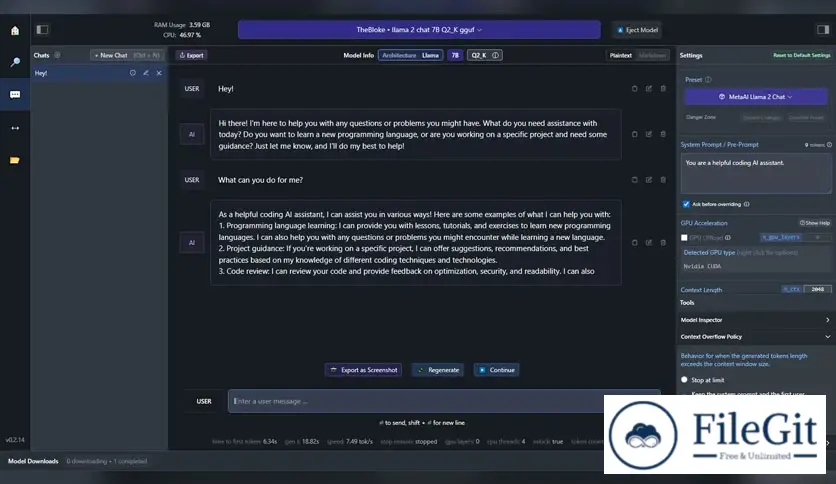836x484 pixels.
Task: Click the info icon beside Q2_K
Action: pos(495,55)
